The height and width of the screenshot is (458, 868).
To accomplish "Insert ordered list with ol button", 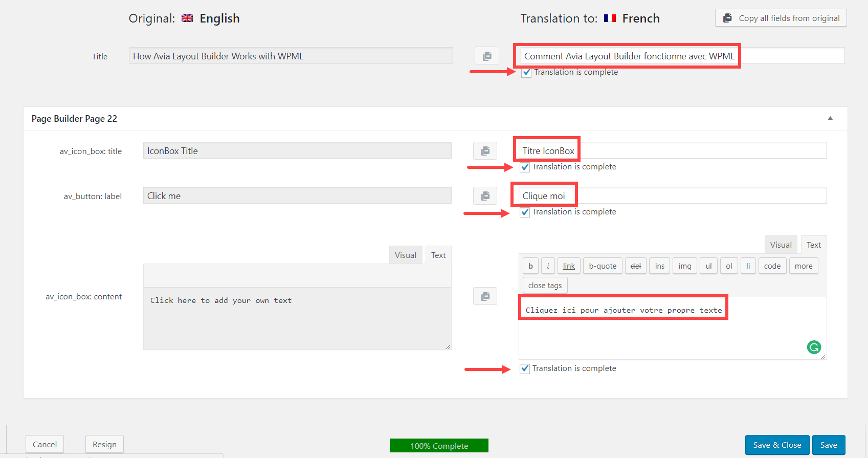I will click(x=729, y=266).
